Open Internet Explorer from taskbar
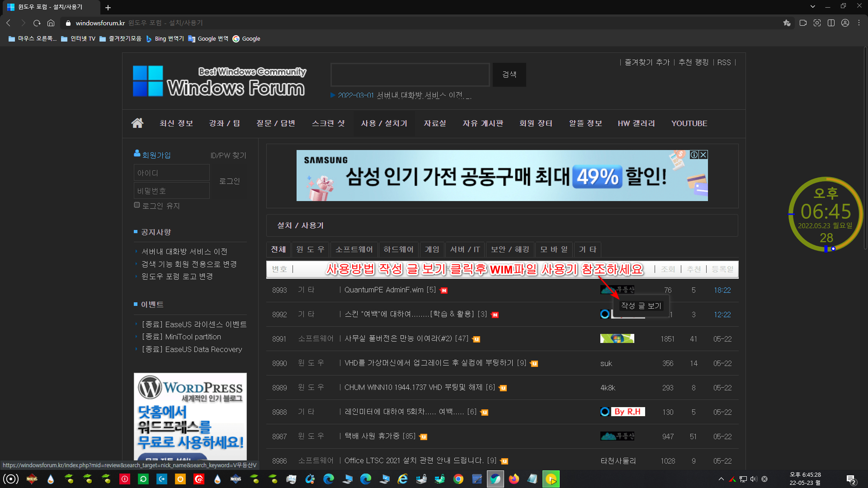Screen dimensions: 868x488 coord(402,479)
